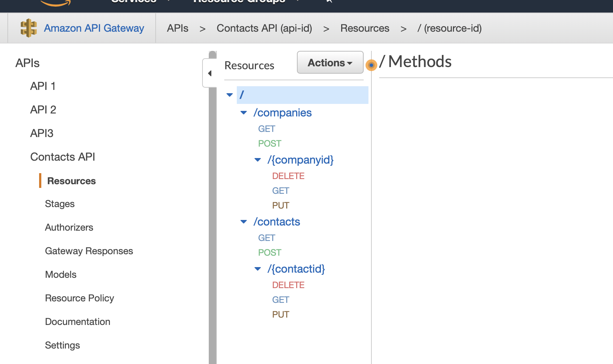Collapse the /{contactid} resource node
This screenshot has width=613, height=364.
(258, 269)
